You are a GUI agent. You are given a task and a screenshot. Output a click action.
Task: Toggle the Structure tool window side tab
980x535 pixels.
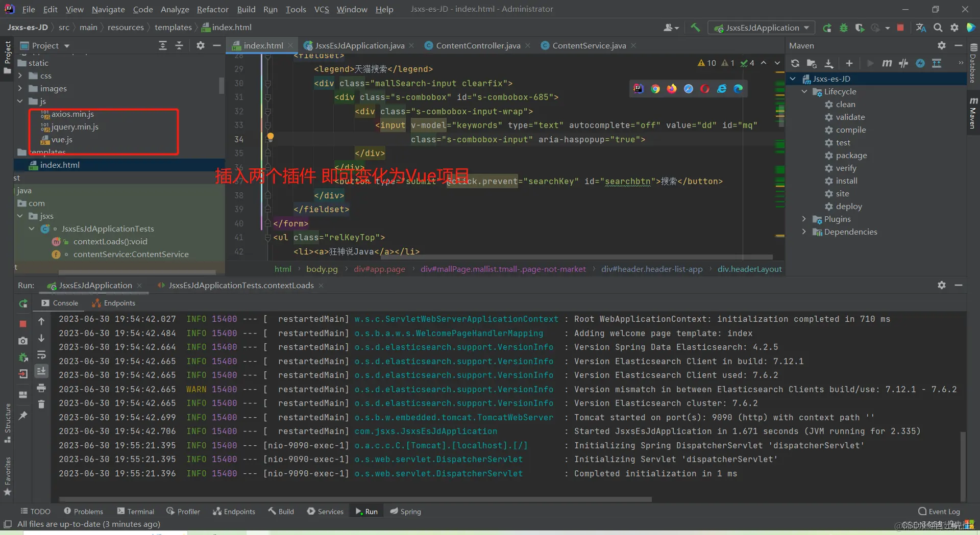click(8, 423)
